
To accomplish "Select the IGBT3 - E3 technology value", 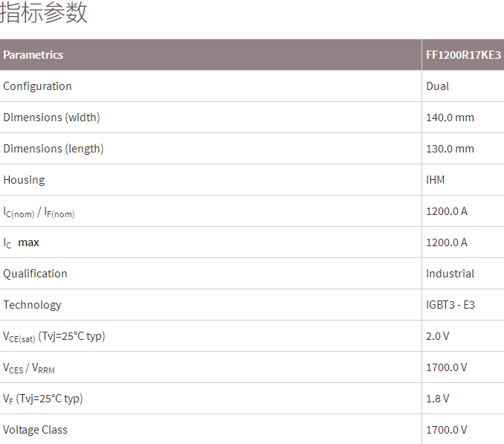I will click(x=451, y=305).
